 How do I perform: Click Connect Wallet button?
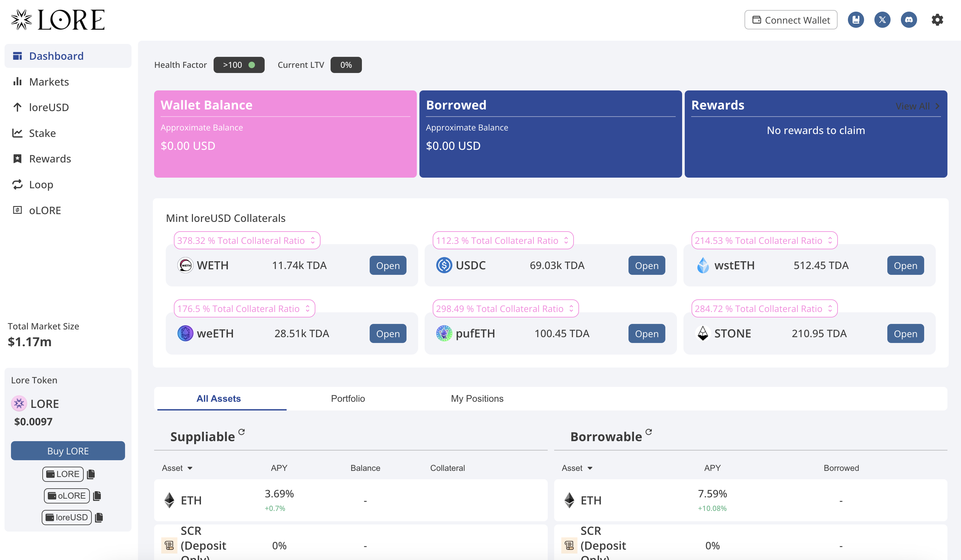[791, 20]
